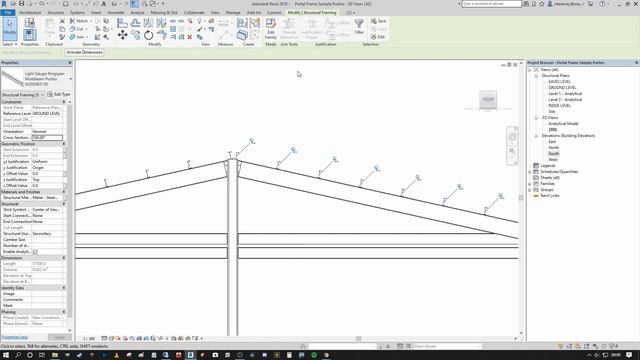The image size is (640, 360).
Task: Click Apply button in Properties palette
Action: tap(60, 338)
